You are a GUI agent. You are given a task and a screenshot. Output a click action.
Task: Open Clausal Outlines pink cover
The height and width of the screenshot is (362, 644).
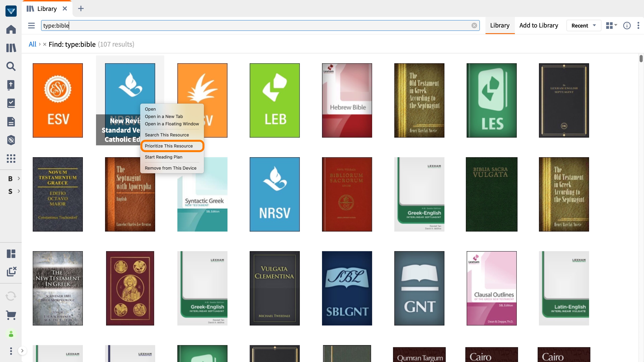[492, 288]
